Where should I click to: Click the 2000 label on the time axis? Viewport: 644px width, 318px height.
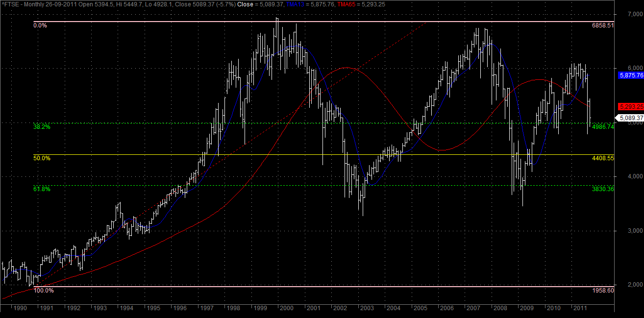286,309
